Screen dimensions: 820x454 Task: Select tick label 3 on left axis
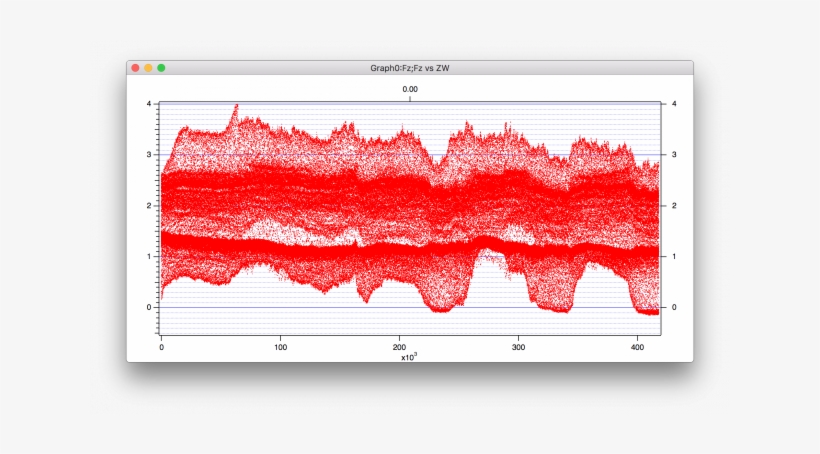click(149, 155)
